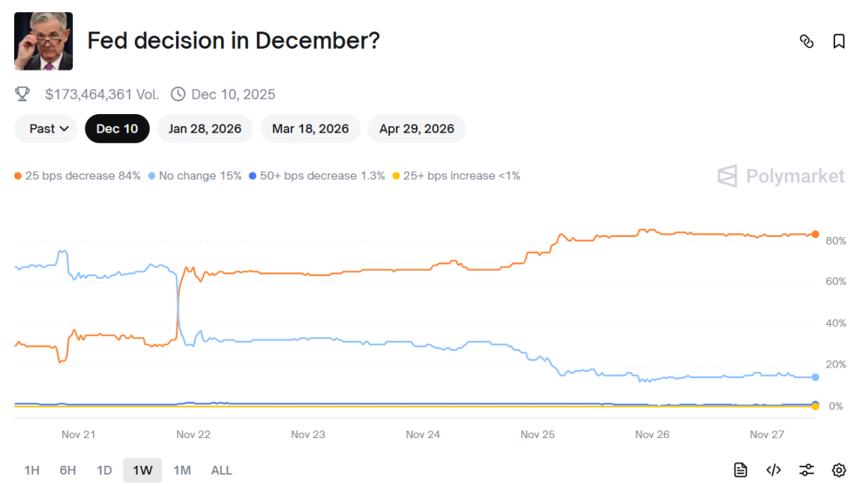
Task: Click the embed code icon
Action: point(774,469)
